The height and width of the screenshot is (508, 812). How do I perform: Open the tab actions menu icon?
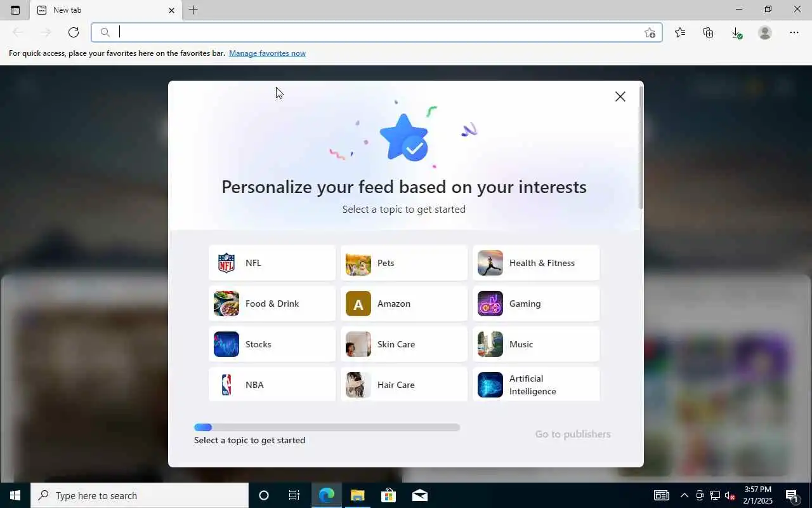(x=15, y=10)
